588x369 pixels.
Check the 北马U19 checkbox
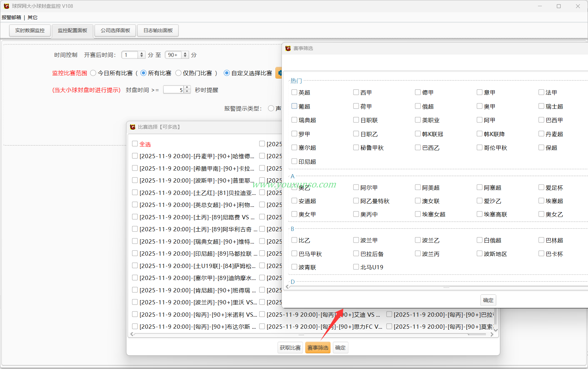(356, 267)
